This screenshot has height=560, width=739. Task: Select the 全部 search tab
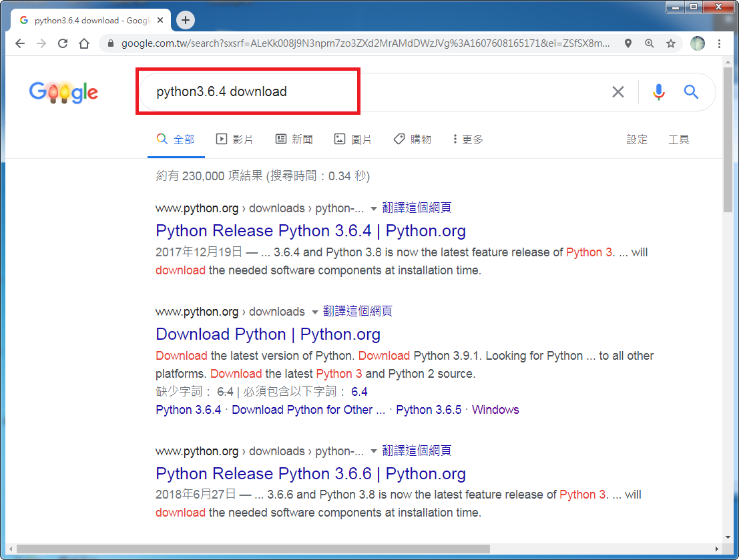(176, 139)
